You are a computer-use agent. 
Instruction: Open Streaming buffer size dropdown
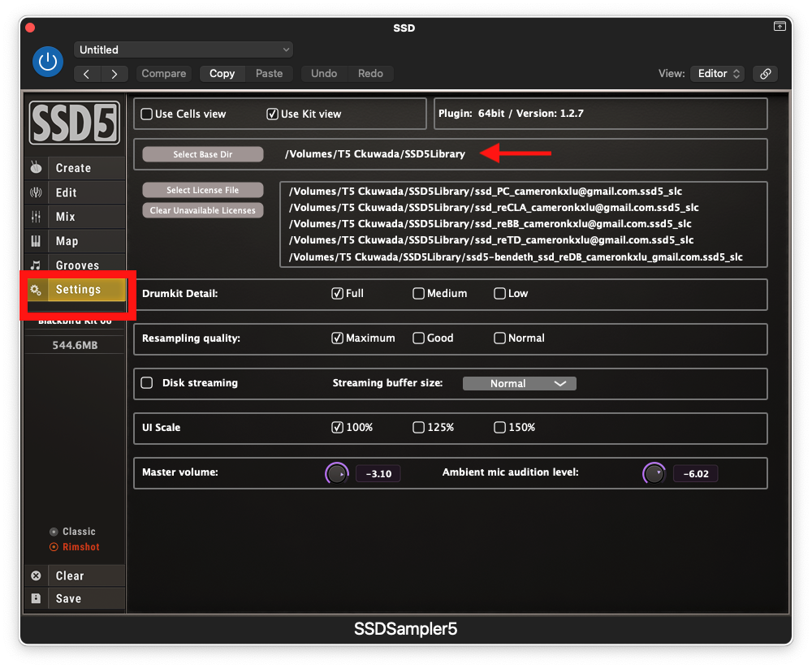point(520,383)
